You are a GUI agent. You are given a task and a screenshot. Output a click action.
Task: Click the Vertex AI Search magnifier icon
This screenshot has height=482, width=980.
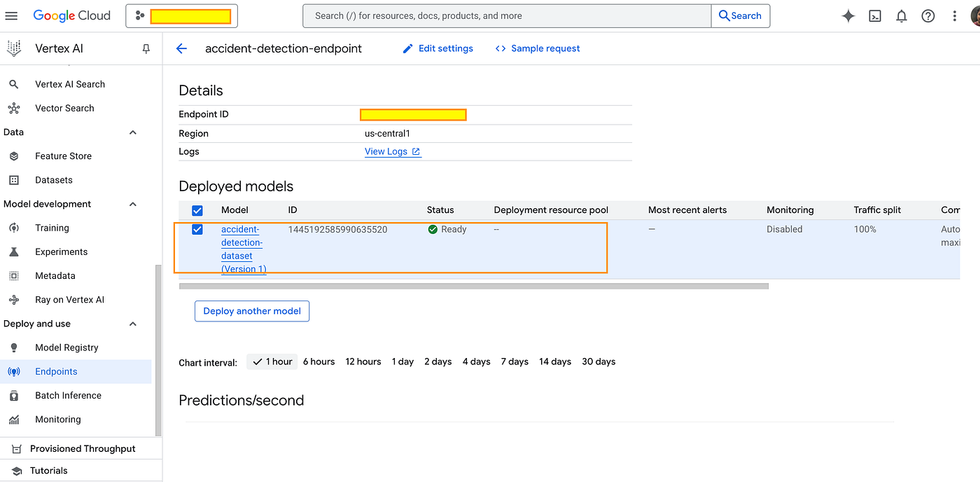13,84
